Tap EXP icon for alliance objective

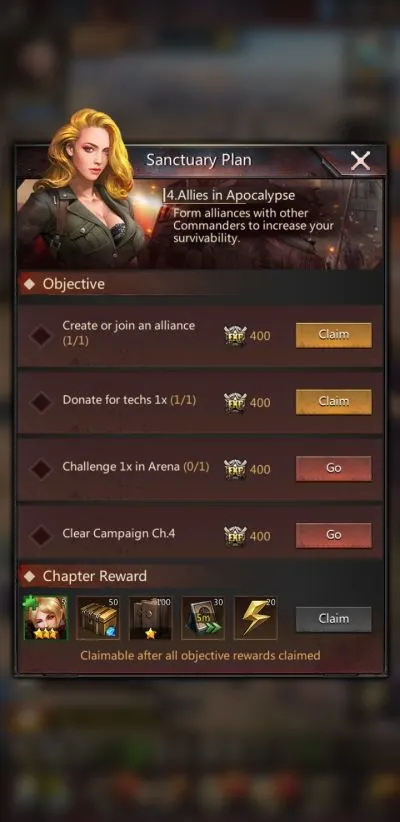[235, 336]
